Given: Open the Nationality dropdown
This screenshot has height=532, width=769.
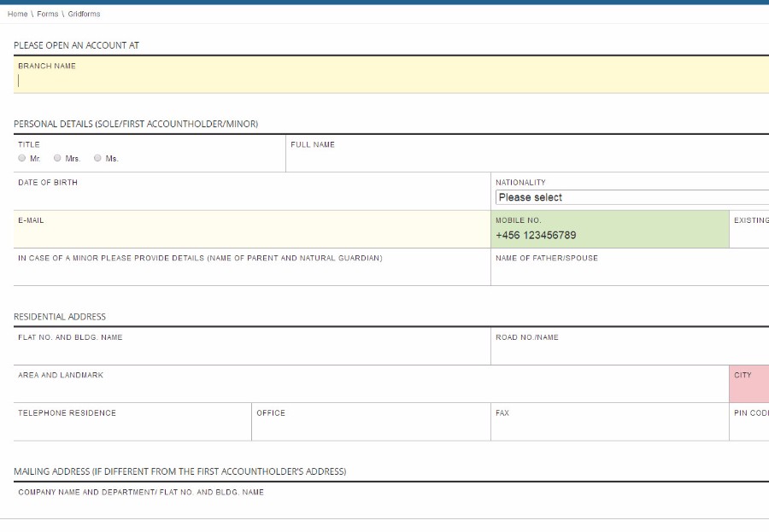Looking at the screenshot, I should (631, 197).
